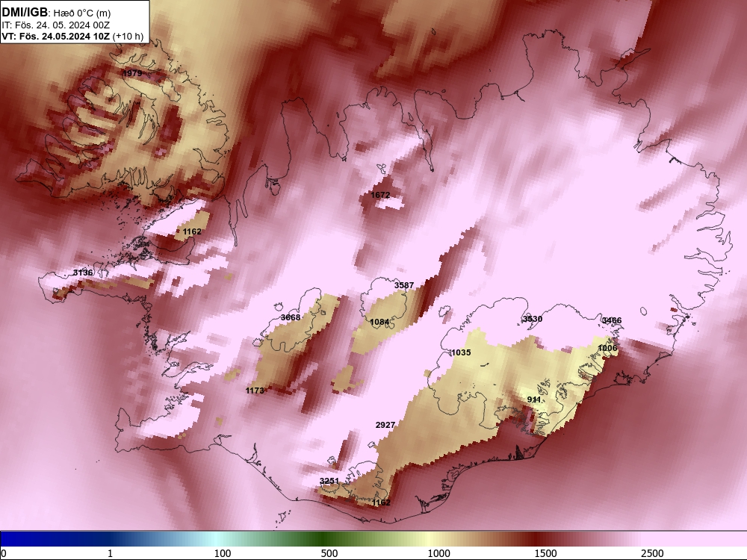Screen dimensions: 747x560
Task: Click the 1006 value label
Action: tap(607, 348)
